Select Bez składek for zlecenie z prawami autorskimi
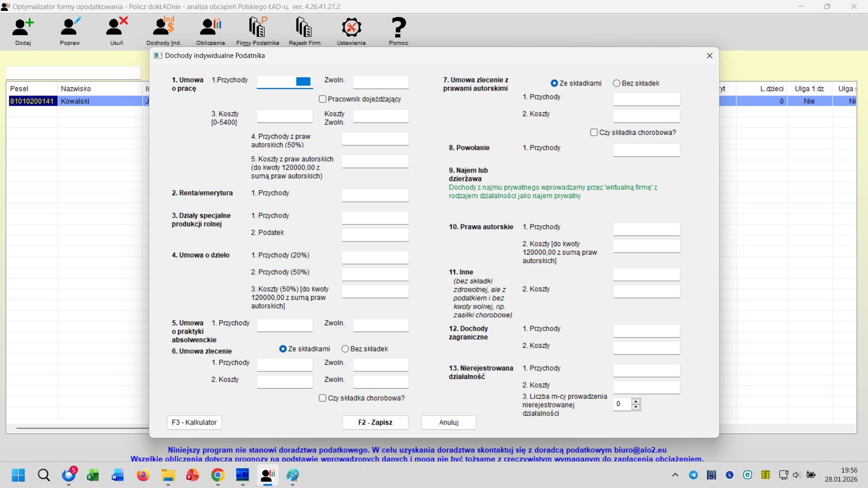The image size is (868, 488). [617, 83]
